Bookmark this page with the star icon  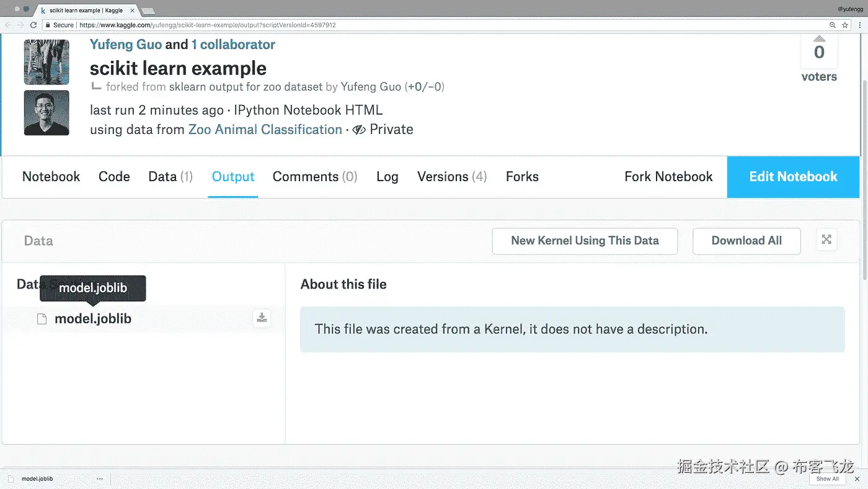tap(845, 25)
